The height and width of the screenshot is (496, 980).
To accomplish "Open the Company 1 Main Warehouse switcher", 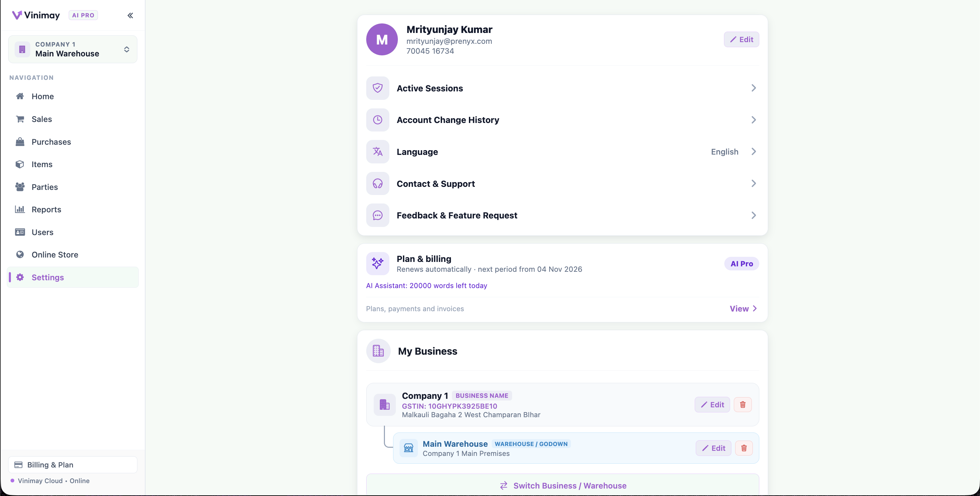I will pyautogui.click(x=73, y=49).
